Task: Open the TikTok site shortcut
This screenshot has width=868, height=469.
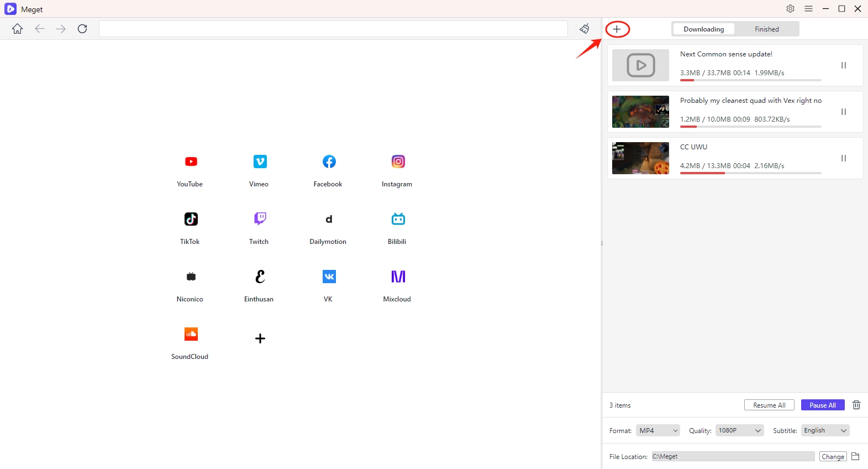Action: (x=191, y=228)
